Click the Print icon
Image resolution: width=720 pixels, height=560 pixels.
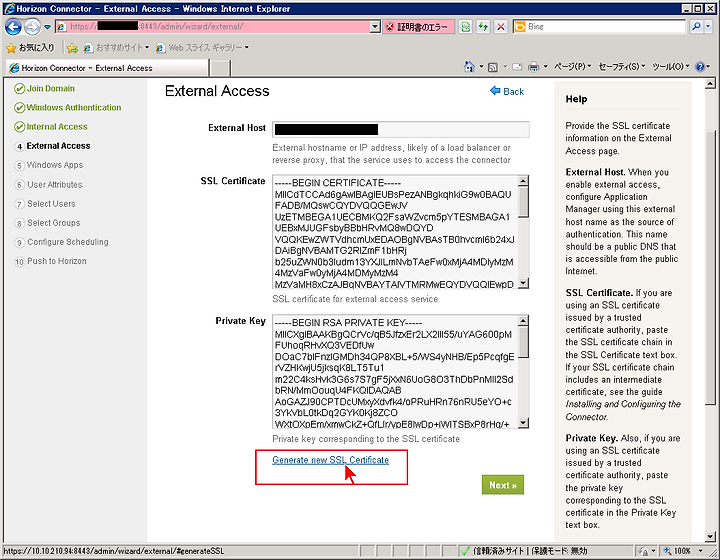(534, 67)
